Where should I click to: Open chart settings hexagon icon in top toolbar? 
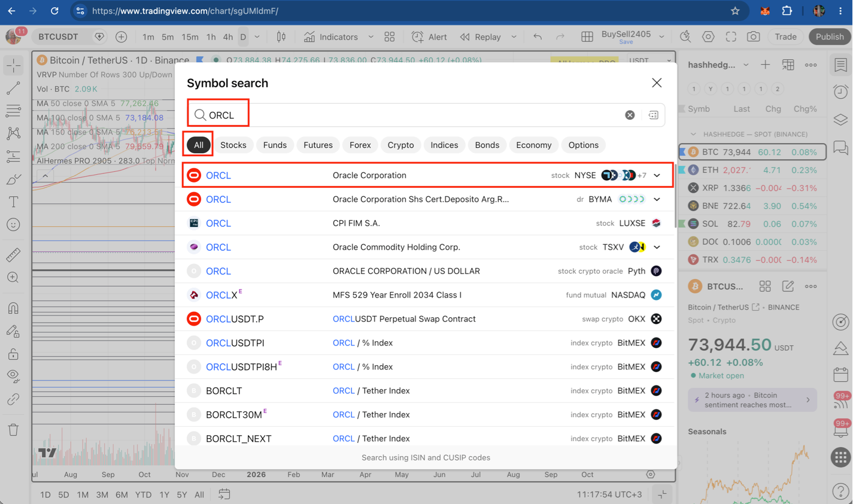(x=708, y=37)
